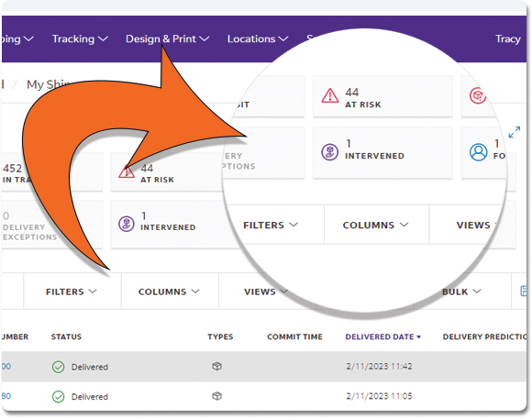The image size is (532, 418).
Task: Click the Delivered status in the 11:05 row
Action: [x=90, y=396]
